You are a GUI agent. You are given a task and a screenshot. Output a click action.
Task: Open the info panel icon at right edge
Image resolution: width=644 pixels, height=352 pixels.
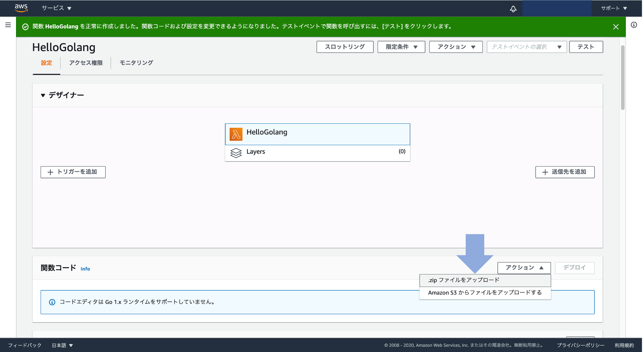pos(634,25)
